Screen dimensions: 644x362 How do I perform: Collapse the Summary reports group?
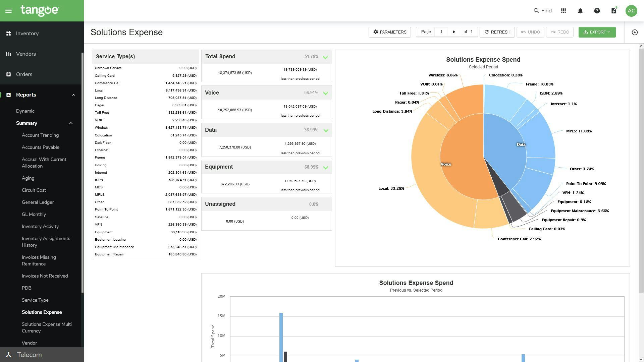point(71,123)
